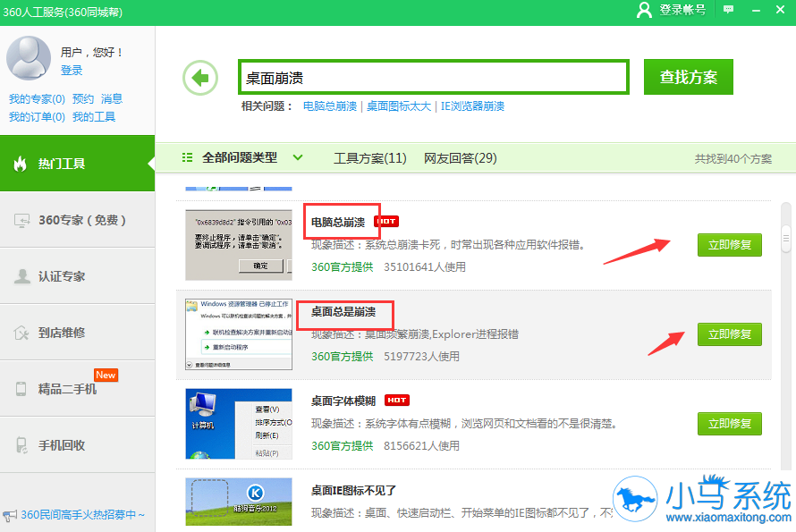Screen dimensions: 796x532
Task: Open the feedback message icon in title bar
Action: click(x=729, y=10)
